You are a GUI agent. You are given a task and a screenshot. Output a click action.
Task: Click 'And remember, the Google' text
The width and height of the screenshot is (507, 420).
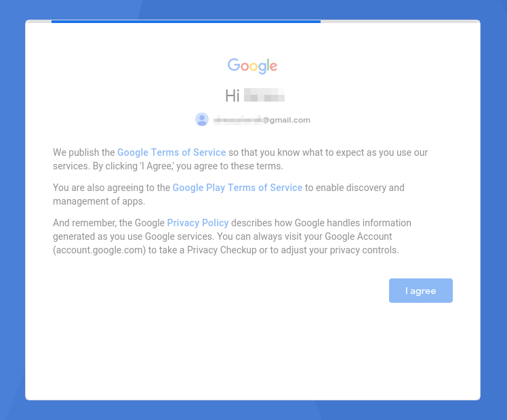(x=108, y=223)
